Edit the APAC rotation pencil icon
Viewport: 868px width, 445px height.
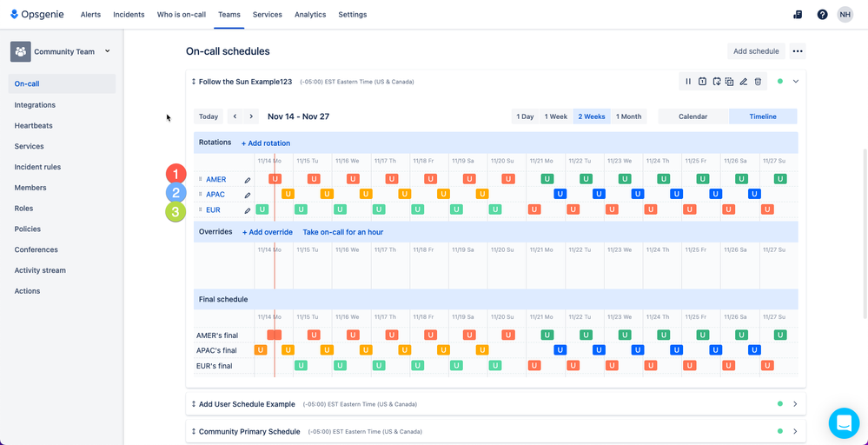click(248, 195)
